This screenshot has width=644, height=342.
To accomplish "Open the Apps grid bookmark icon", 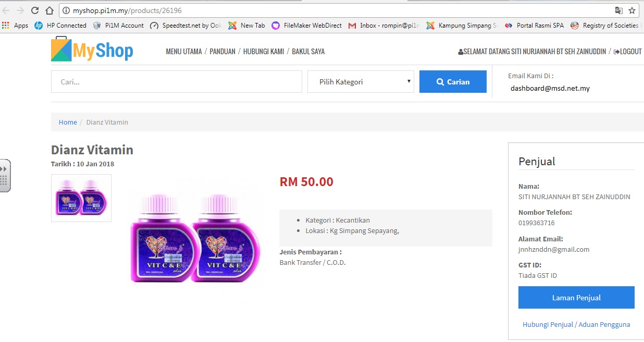I will click(x=6, y=25).
